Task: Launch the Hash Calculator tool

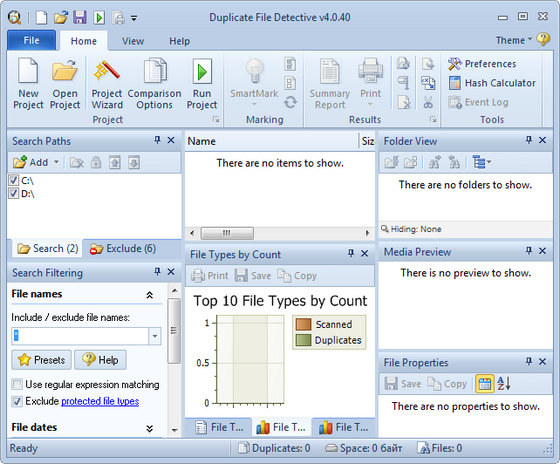Action: click(492, 83)
